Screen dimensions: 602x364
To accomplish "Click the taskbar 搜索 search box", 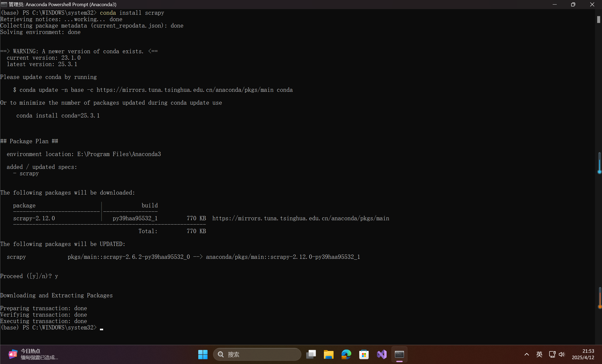I will tap(257, 354).
